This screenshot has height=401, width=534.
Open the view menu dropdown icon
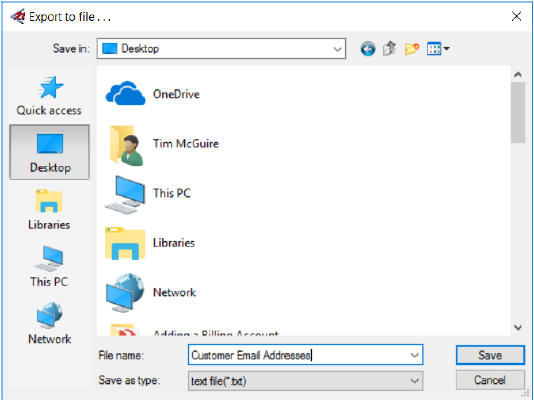(438, 49)
